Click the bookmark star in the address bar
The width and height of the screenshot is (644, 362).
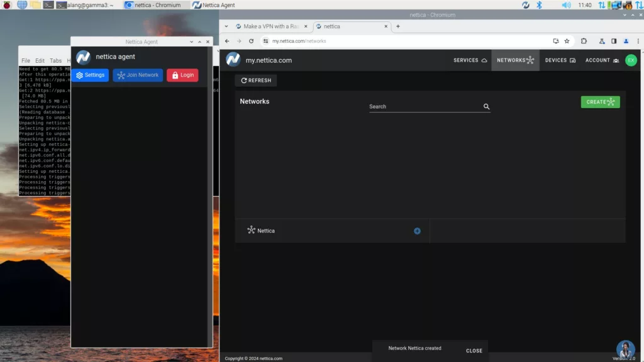coord(567,40)
